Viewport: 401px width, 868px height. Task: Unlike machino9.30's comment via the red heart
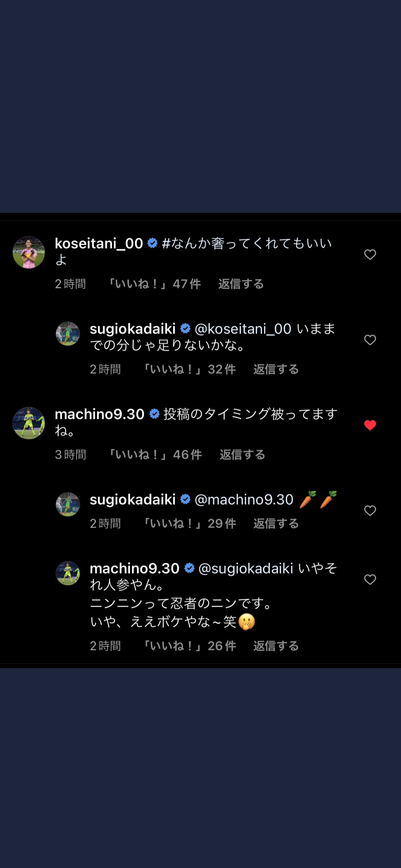tap(370, 425)
